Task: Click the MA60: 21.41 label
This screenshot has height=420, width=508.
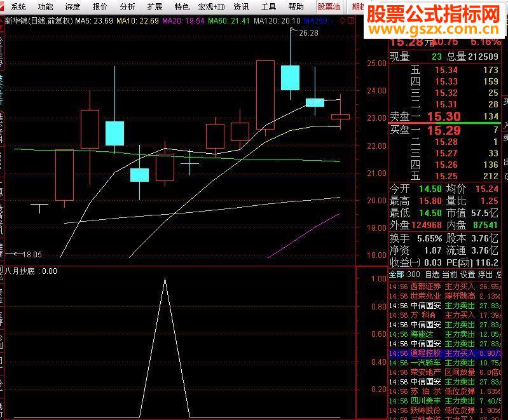Action: pos(229,21)
